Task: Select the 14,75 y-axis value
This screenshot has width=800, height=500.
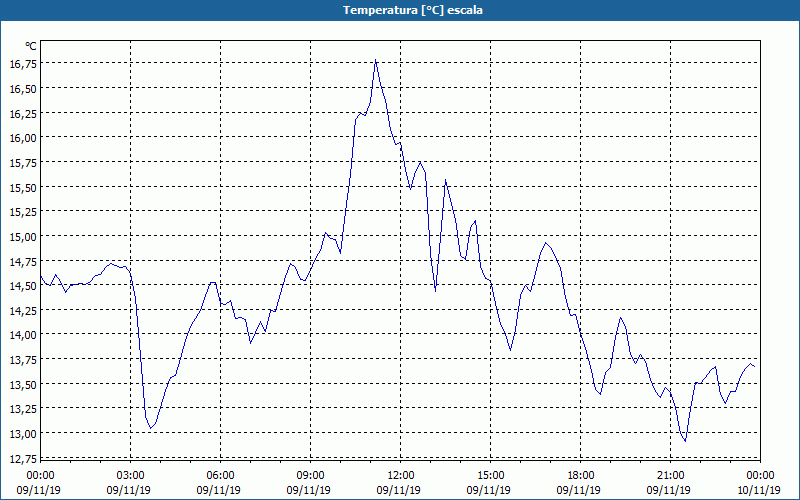Action: (23, 261)
